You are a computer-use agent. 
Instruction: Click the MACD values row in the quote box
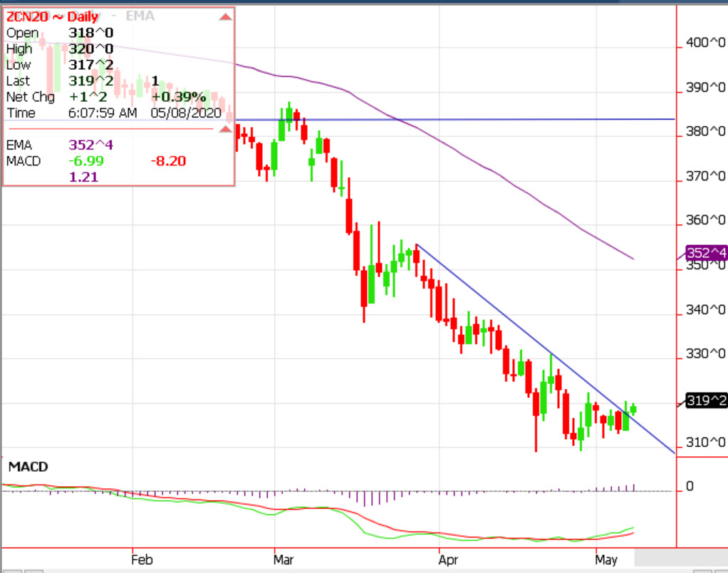tap(93, 161)
